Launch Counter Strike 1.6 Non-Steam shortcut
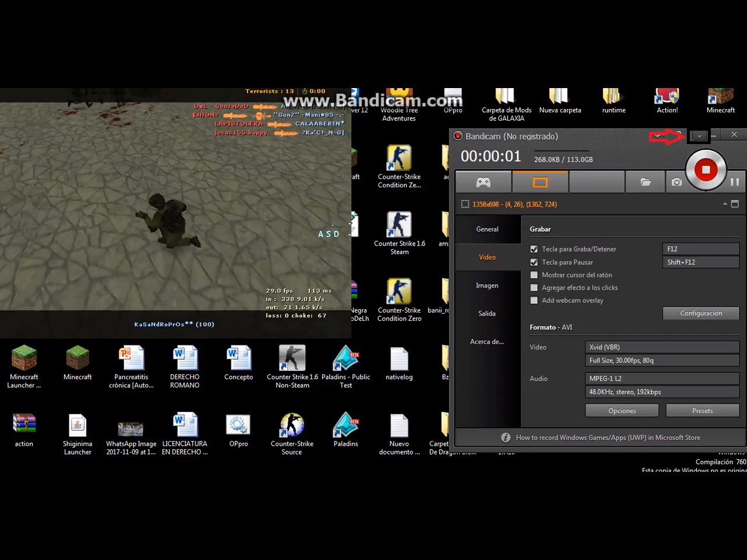This screenshot has width=747, height=560. tap(292, 366)
